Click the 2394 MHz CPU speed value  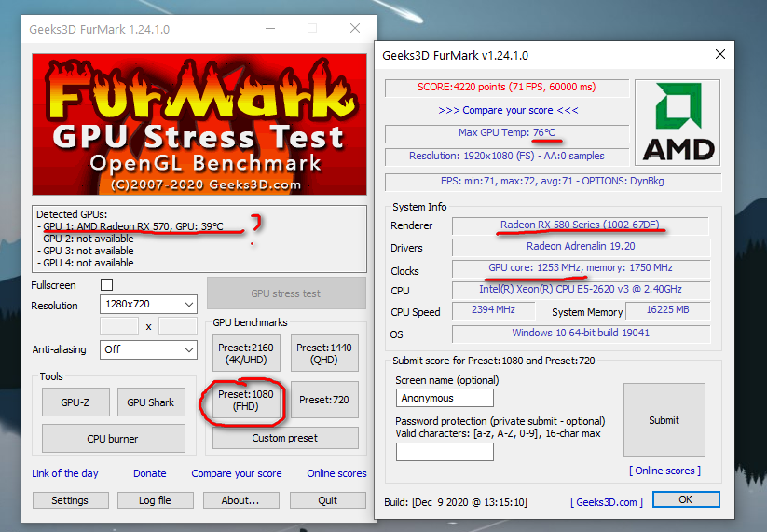493,310
